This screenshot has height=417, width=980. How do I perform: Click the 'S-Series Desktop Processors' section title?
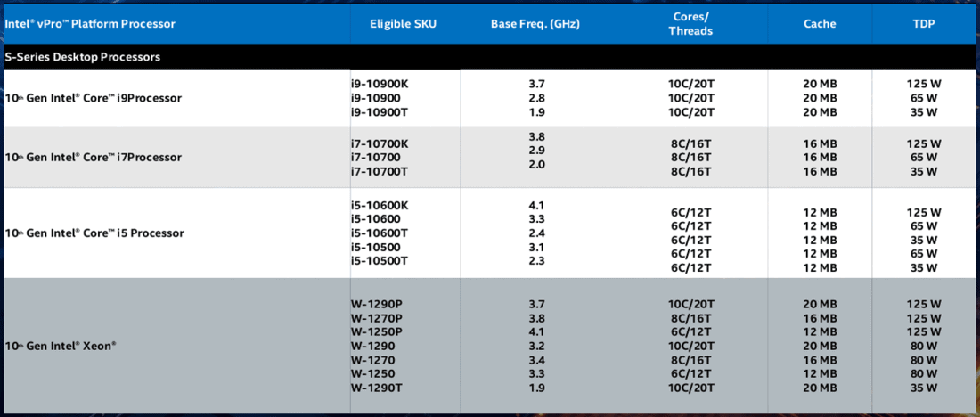(x=83, y=57)
